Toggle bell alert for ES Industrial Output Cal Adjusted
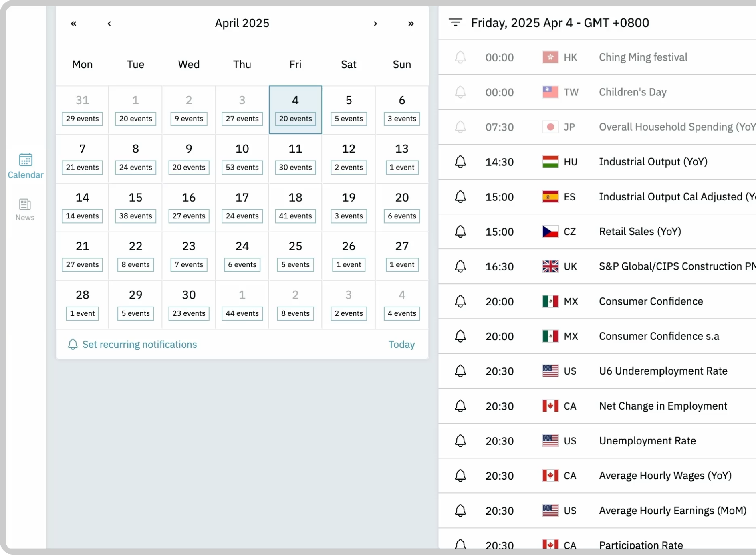Screen dimensions: 756x555 coord(460,197)
